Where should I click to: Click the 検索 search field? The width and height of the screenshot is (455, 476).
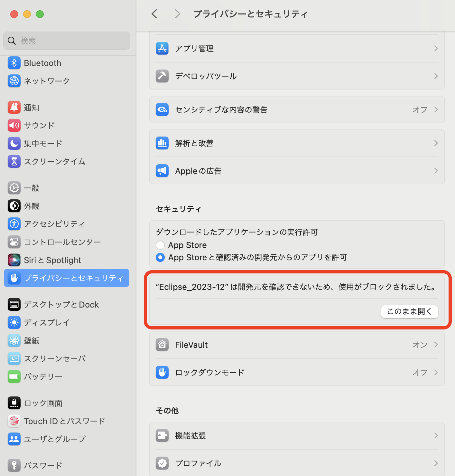point(67,41)
